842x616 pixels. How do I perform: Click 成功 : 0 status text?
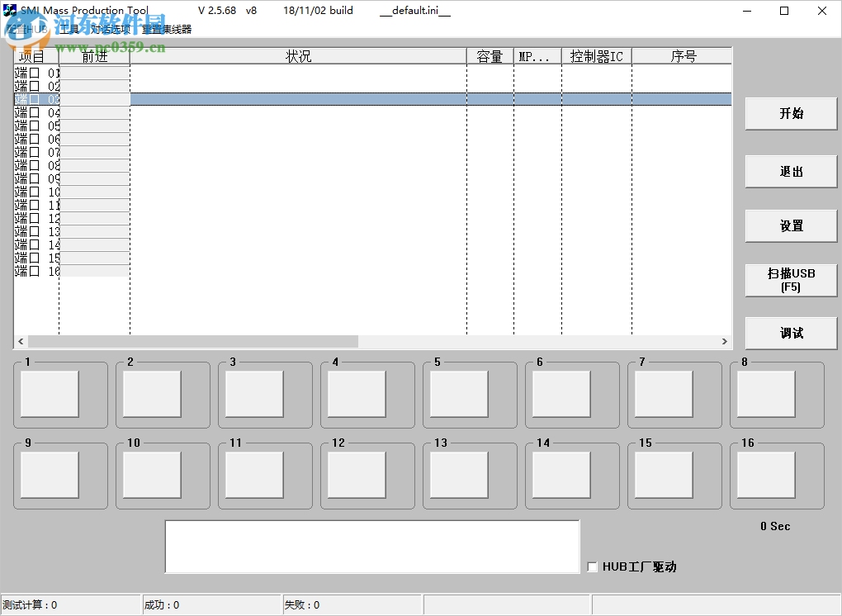tap(162, 605)
